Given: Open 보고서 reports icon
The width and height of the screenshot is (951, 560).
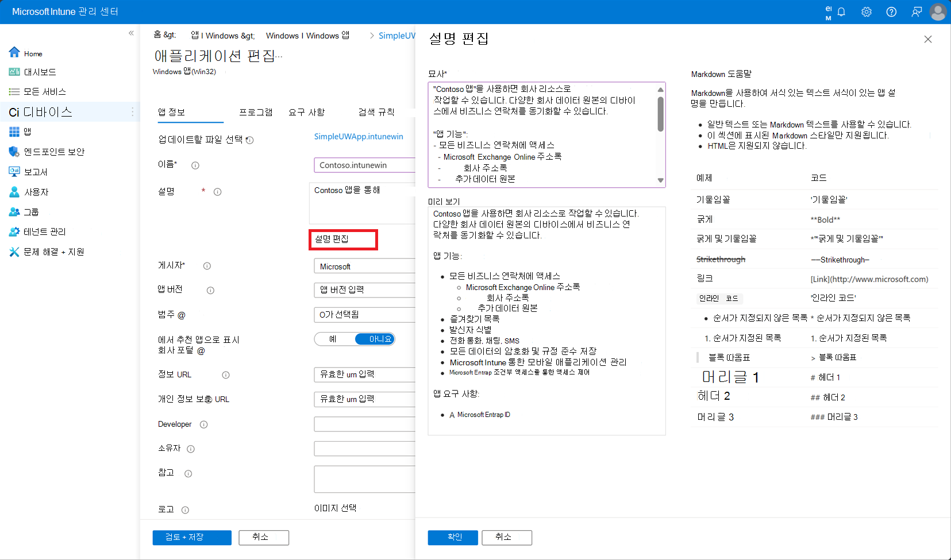Looking at the screenshot, I should click(14, 172).
